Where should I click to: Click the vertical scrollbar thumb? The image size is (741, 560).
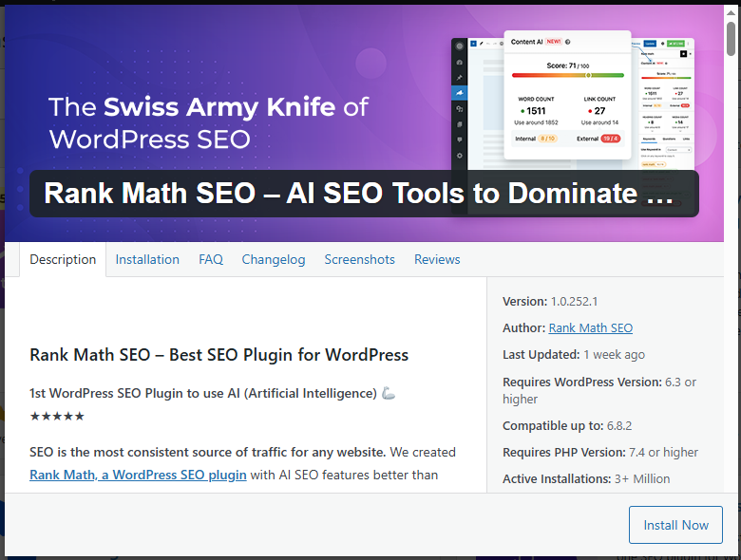click(731, 39)
